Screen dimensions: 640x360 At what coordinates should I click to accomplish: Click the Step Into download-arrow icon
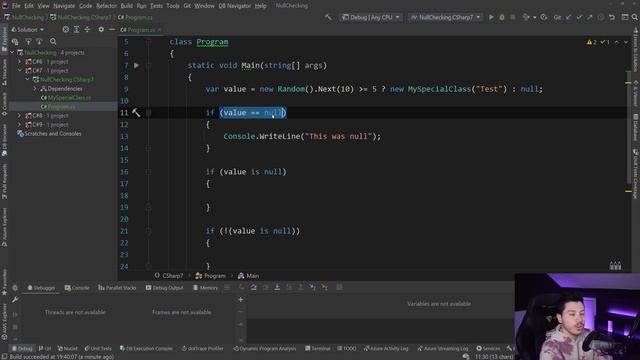click(277, 287)
